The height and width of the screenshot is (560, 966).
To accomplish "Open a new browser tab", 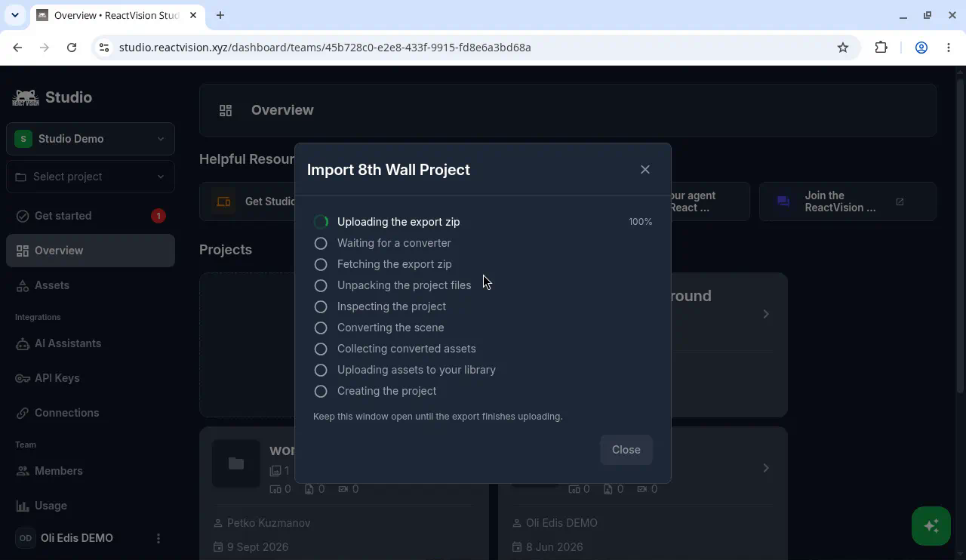I will coord(220,15).
